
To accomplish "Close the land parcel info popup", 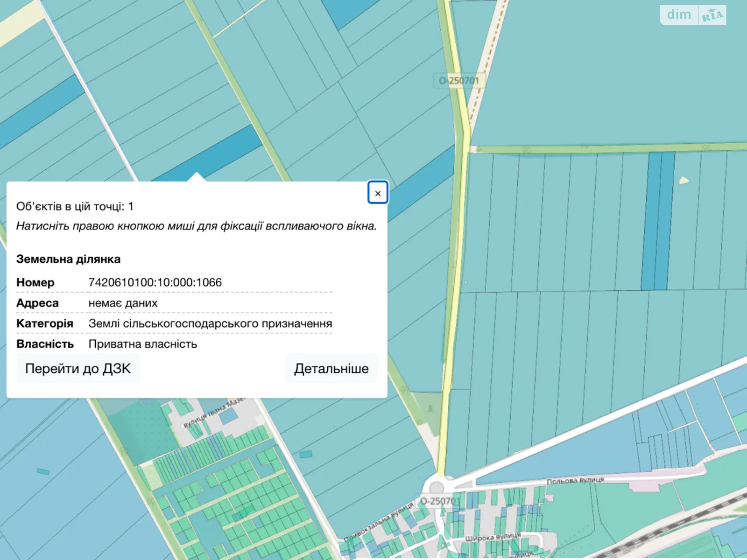I will 378,193.
